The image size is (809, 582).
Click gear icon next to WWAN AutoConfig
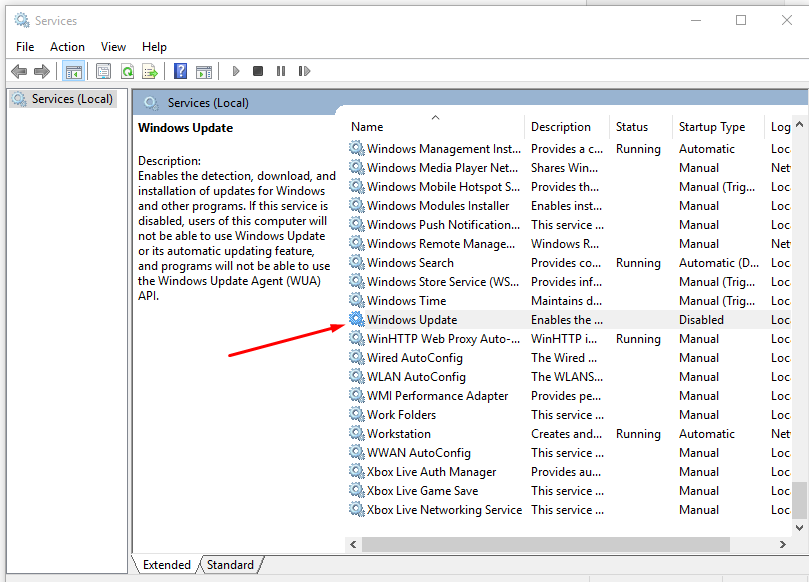(x=357, y=452)
